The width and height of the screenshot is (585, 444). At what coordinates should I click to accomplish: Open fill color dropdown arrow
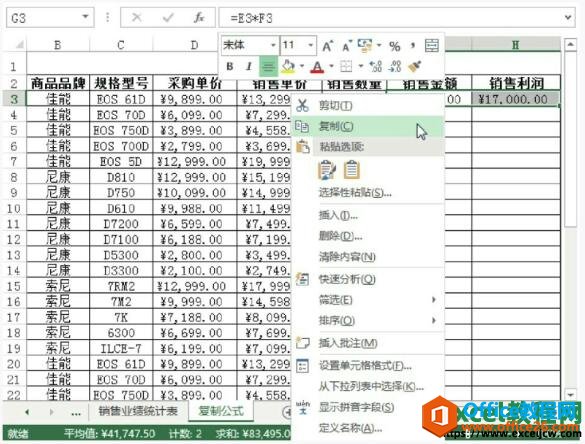pyautogui.click(x=301, y=67)
